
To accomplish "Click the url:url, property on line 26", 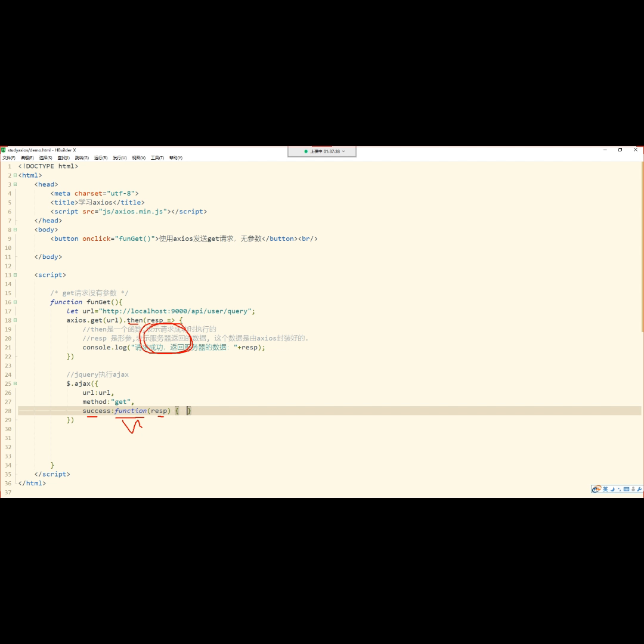I will click(98, 392).
